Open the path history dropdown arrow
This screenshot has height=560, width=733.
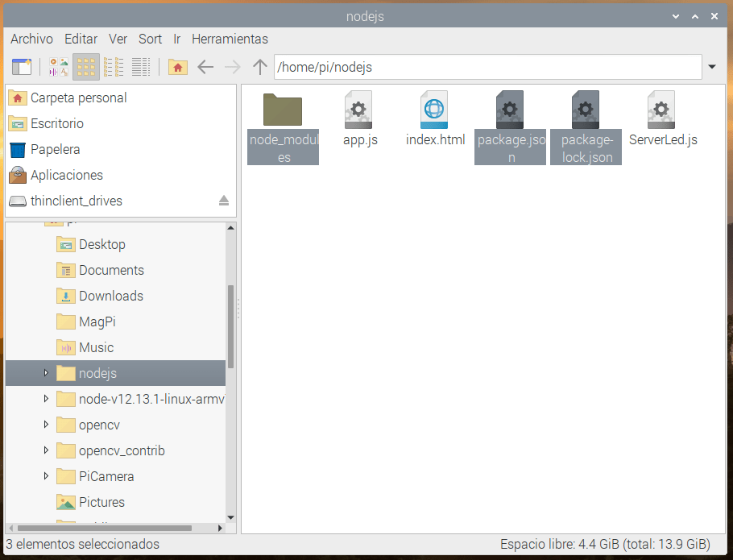[x=711, y=67]
